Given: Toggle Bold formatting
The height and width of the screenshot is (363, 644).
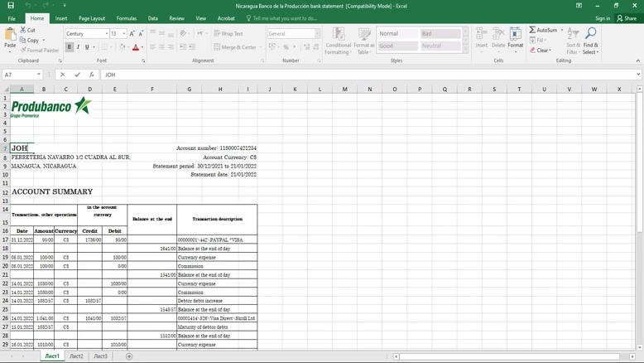Looking at the screenshot, I should 70,47.
